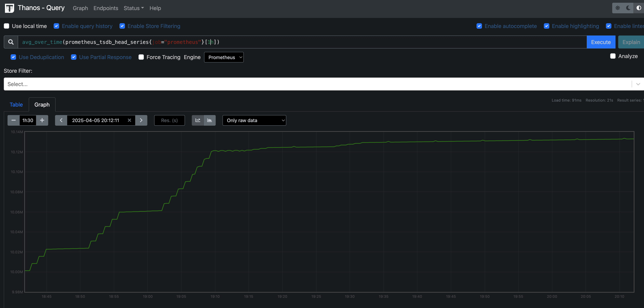Expand Store Filter chevron arrow

point(638,84)
